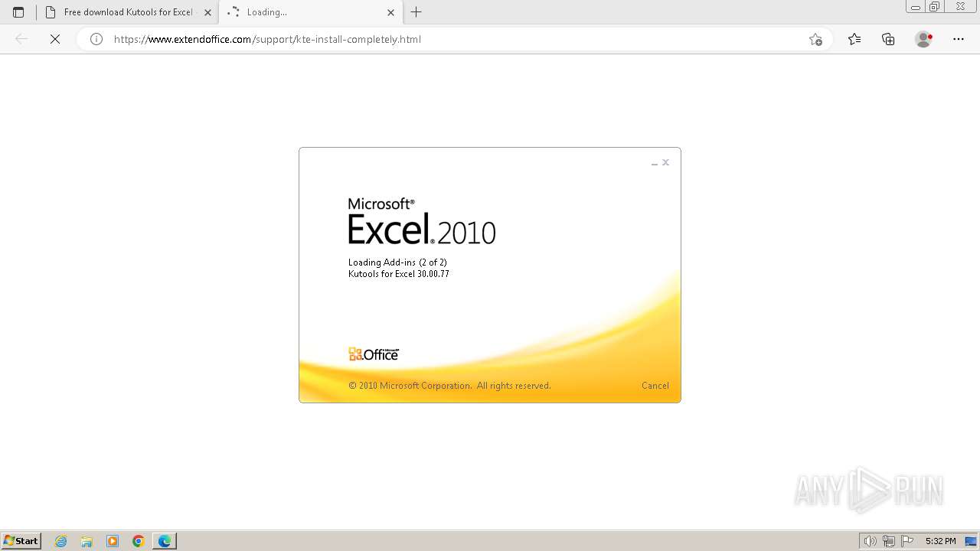Show desktop via tray monitor icon
Image resolution: width=980 pixels, height=551 pixels.
[x=971, y=541]
